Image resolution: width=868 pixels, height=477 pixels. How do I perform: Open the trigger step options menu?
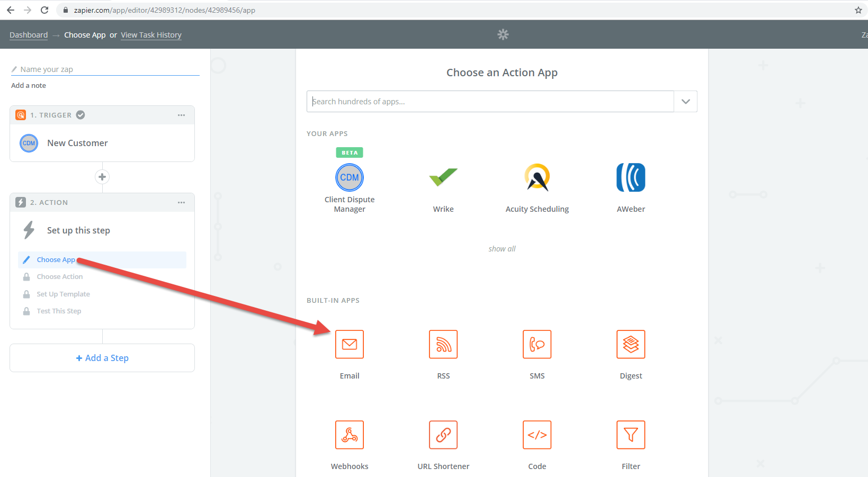pos(182,115)
